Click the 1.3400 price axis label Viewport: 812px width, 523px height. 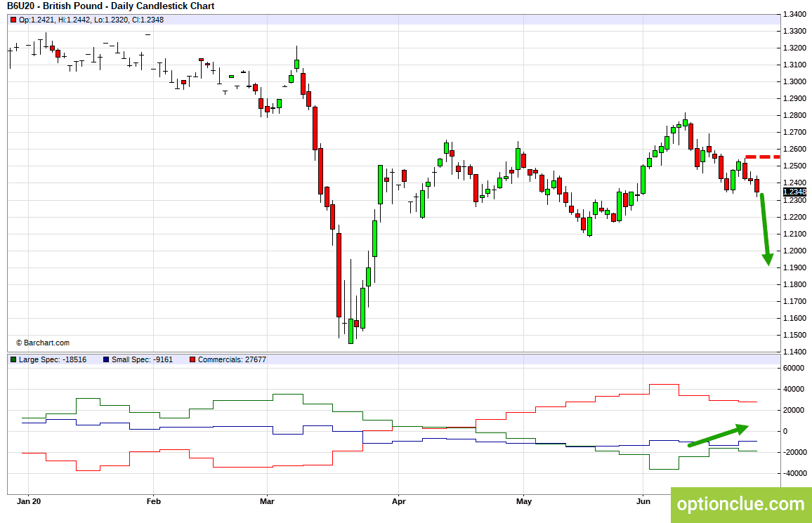[x=794, y=14]
